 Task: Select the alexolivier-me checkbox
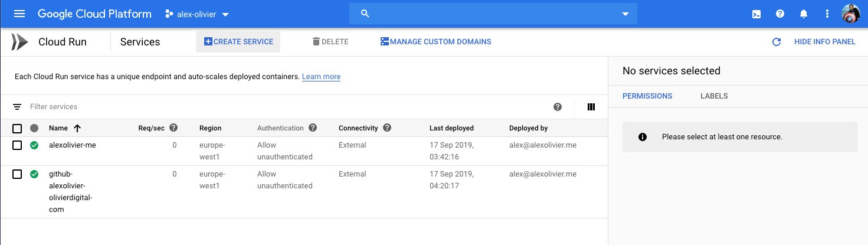click(x=17, y=145)
